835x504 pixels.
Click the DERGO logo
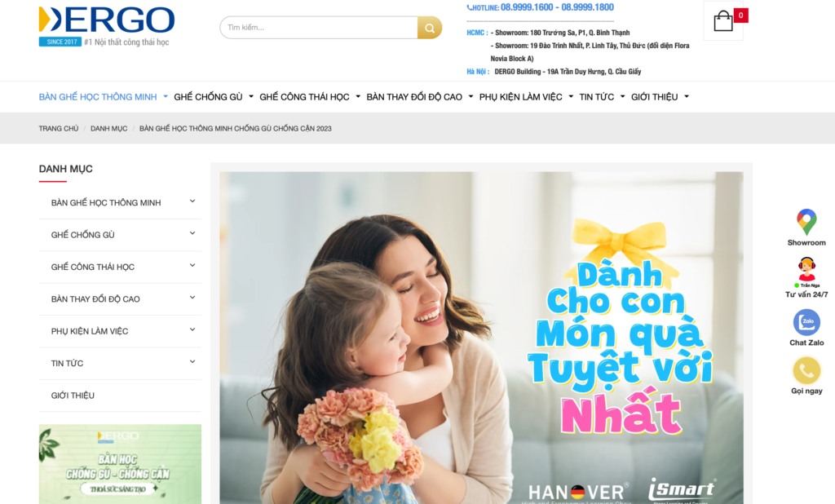(x=107, y=26)
